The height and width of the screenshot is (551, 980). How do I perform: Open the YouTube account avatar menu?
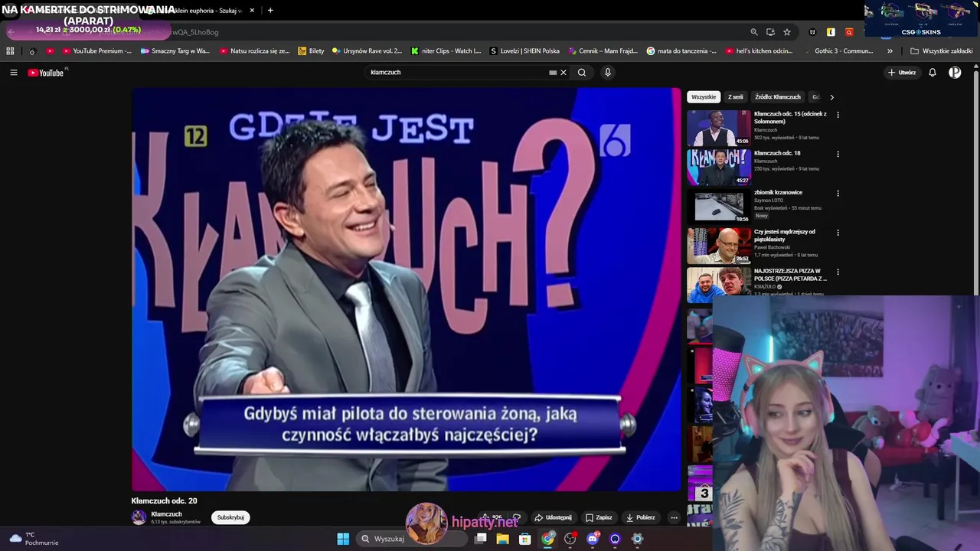955,73
